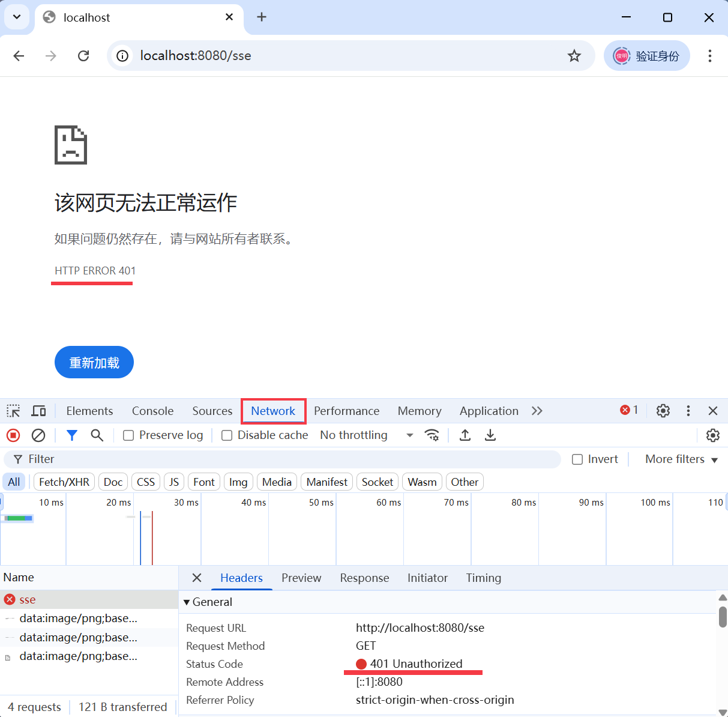Open the No throttling dropdown
The width and height of the screenshot is (728, 717).
pos(367,435)
